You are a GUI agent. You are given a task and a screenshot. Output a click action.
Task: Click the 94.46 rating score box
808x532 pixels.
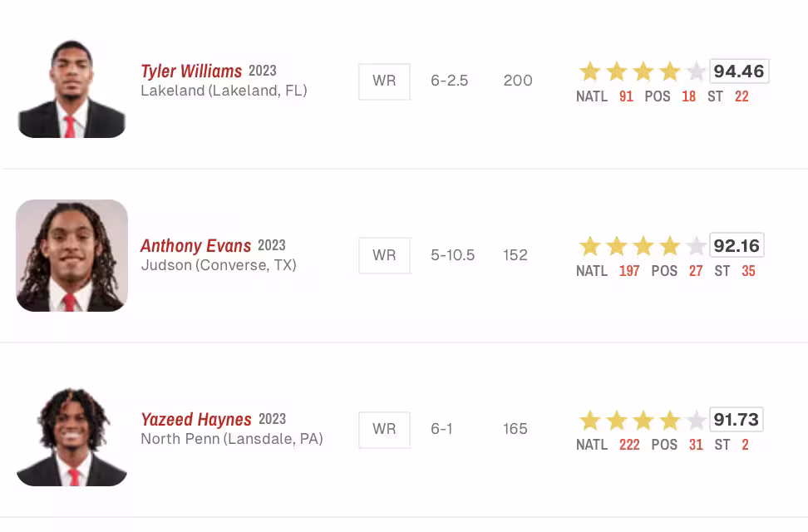(x=739, y=71)
